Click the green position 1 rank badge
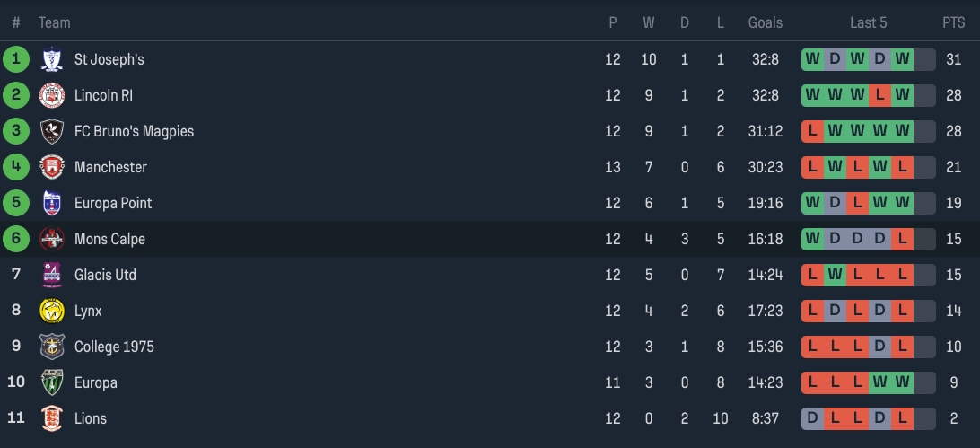The image size is (980, 448). 16,59
